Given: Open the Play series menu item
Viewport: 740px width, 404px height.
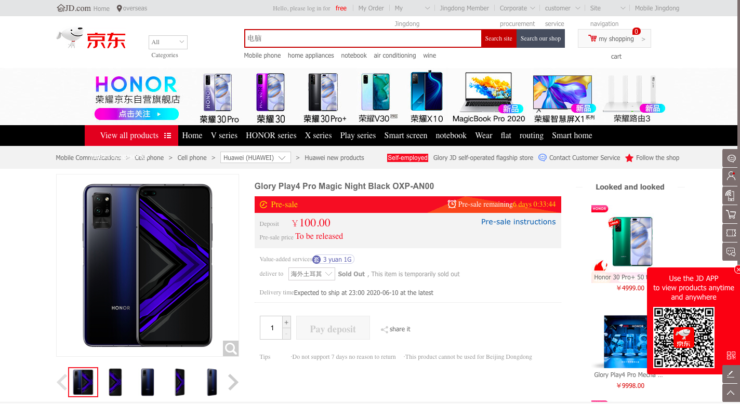Looking at the screenshot, I should coord(358,135).
